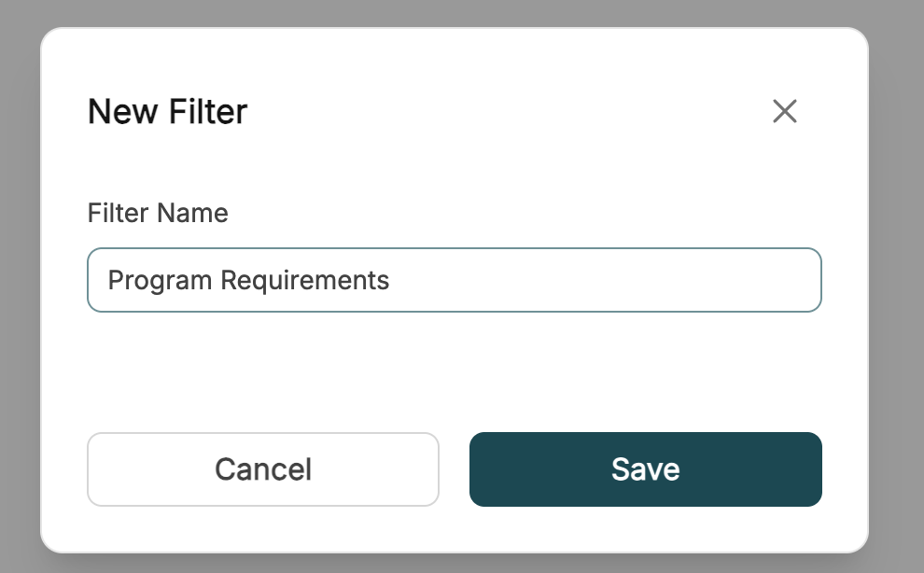This screenshot has width=924, height=573.
Task: Click the empty right side of name field
Action: tap(607, 280)
